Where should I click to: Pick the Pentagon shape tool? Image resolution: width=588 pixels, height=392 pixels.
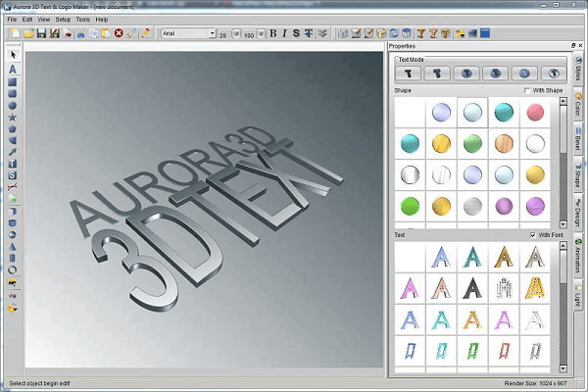(13, 129)
